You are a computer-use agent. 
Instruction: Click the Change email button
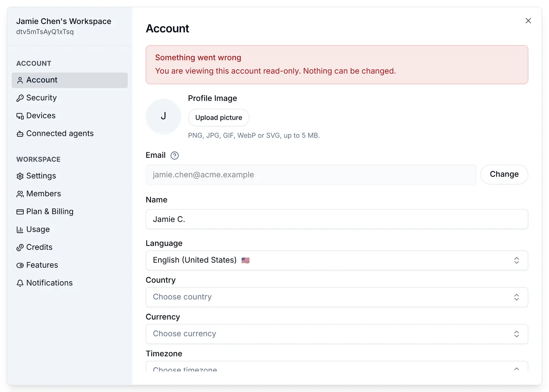(x=504, y=175)
